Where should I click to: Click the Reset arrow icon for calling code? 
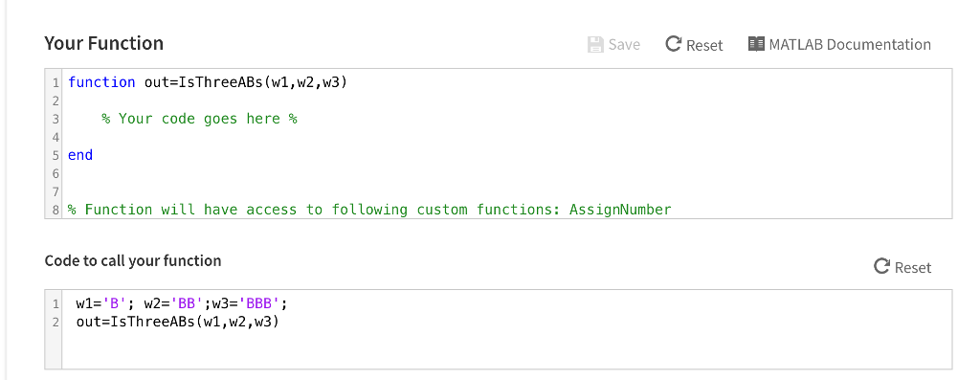tap(881, 266)
